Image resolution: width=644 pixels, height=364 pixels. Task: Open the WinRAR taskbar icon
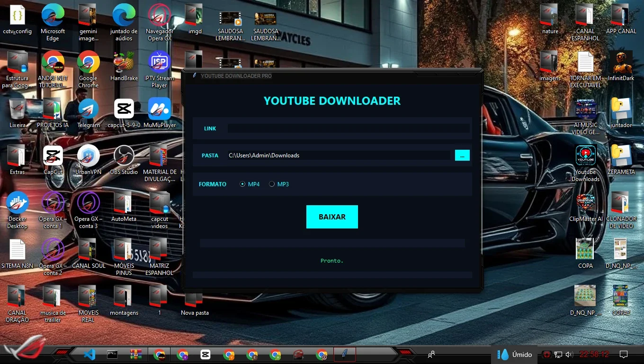[x=136, y=354]
